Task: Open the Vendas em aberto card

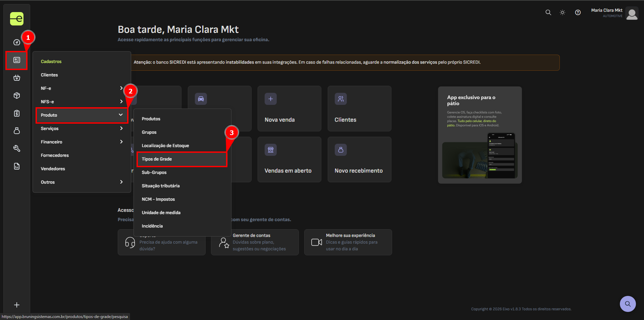Action: [x=289, y=159]
